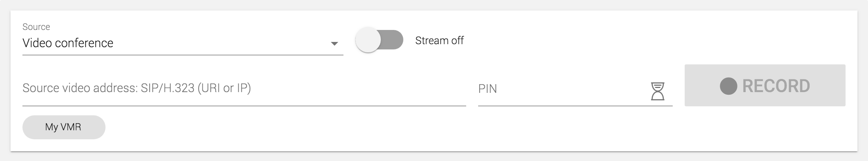
Task: Click the RECORD button
Action: [x=765, y=85]
